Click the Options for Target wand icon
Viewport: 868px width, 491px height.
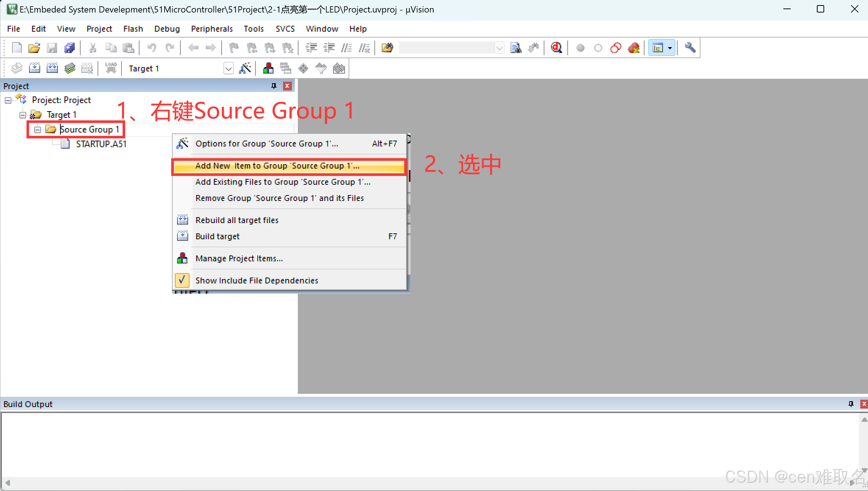(x=245, y=68)
